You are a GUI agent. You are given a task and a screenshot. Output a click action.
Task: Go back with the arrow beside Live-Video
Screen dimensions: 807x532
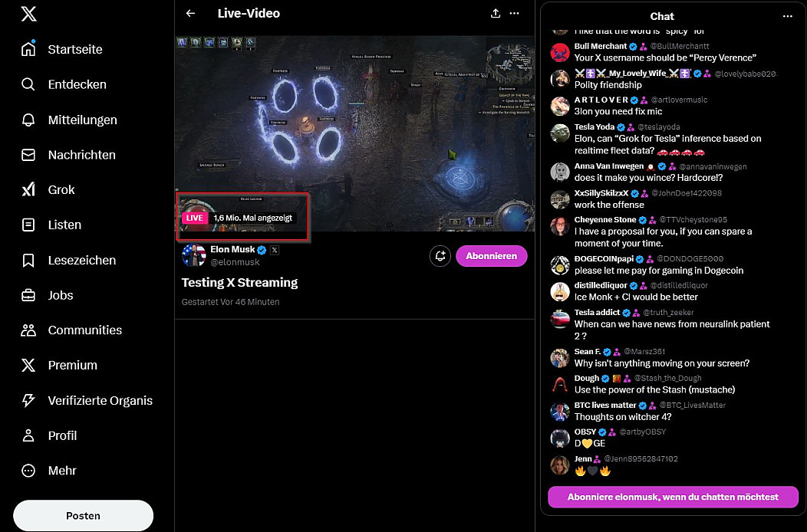pyautogui.click(x=190, y=13)
